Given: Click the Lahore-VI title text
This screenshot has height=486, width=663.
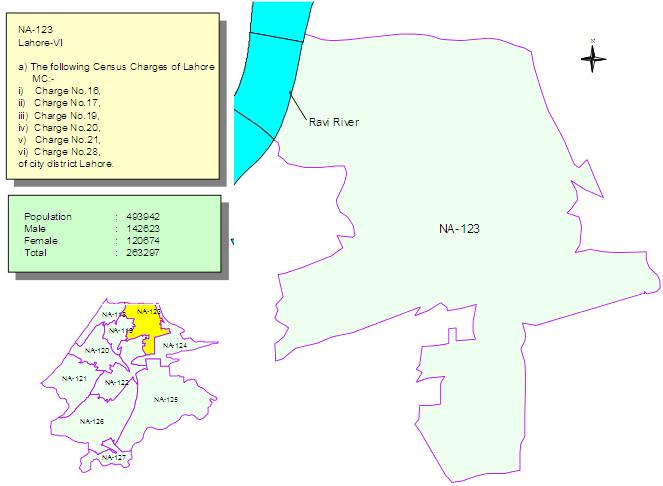Looking at the screenshot, I should pos(41,43).
